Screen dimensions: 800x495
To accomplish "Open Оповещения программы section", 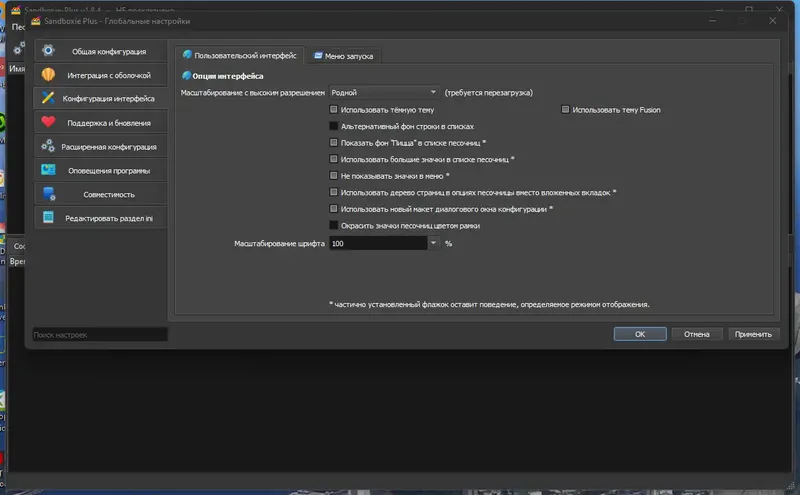I will click(x=101, y=170).
